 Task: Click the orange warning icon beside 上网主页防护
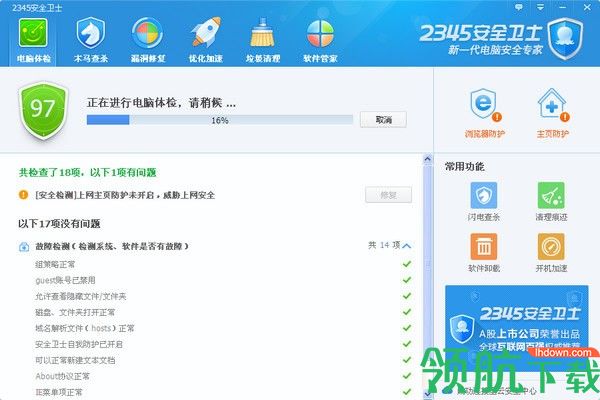23,195
